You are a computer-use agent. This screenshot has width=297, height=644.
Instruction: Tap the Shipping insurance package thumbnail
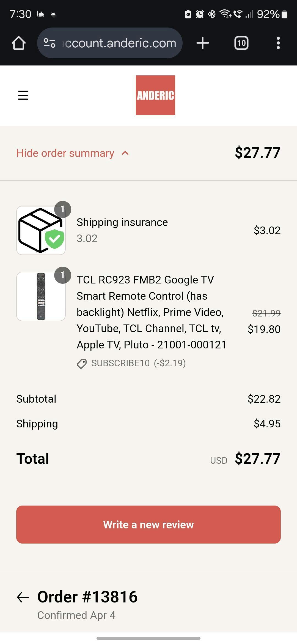(41, 230)
